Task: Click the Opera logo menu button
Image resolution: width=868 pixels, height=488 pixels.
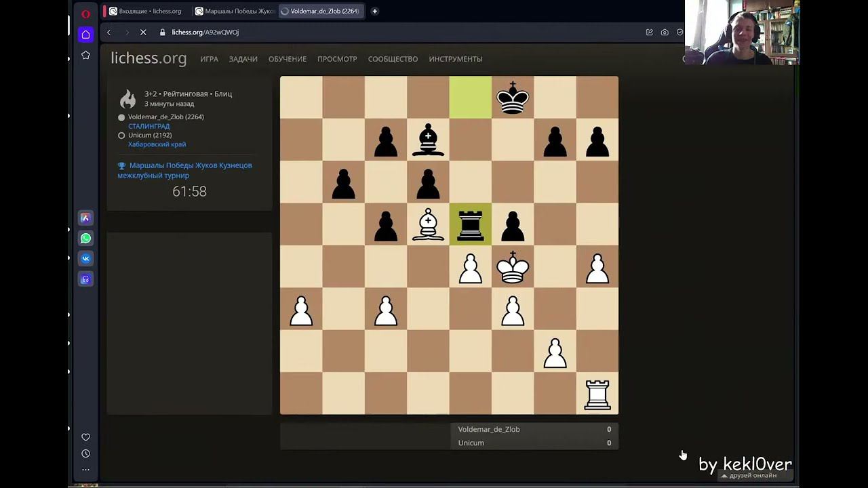Action: point(85,14)
